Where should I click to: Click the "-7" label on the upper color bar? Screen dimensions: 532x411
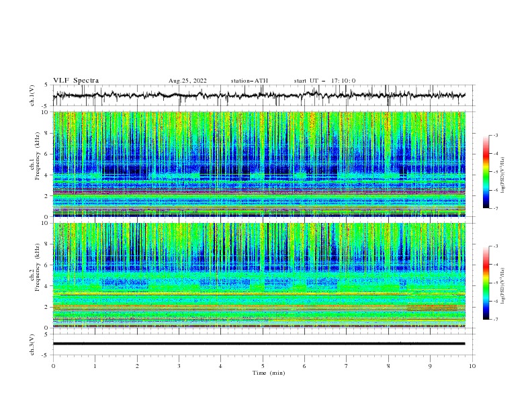pyautogui.click(x=496, y=208)
